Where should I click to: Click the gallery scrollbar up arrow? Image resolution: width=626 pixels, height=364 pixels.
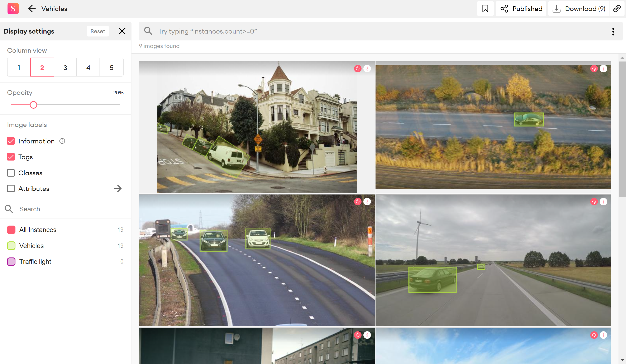coord(622,58)
